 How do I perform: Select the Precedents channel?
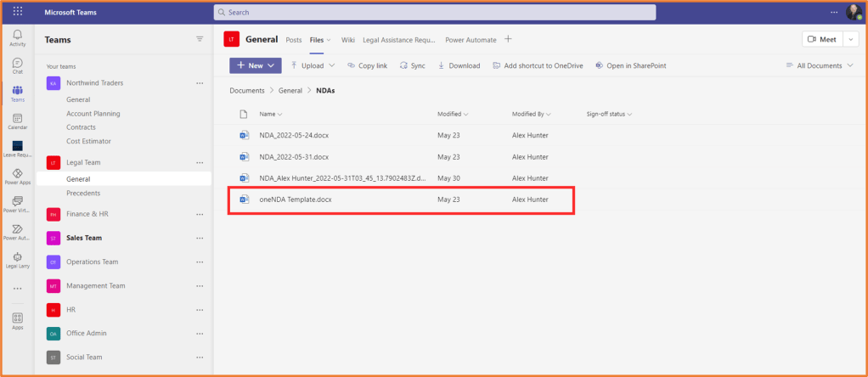(83, 193)
